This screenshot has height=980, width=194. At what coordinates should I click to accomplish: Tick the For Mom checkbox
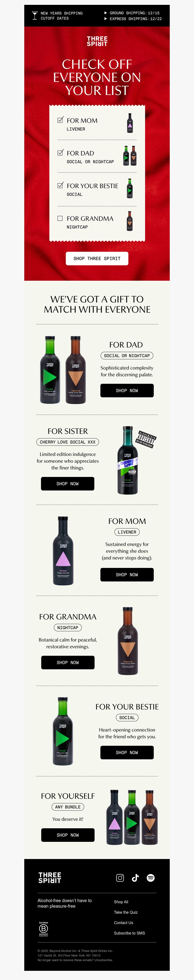pyautogui.click(x=60, y=120)
